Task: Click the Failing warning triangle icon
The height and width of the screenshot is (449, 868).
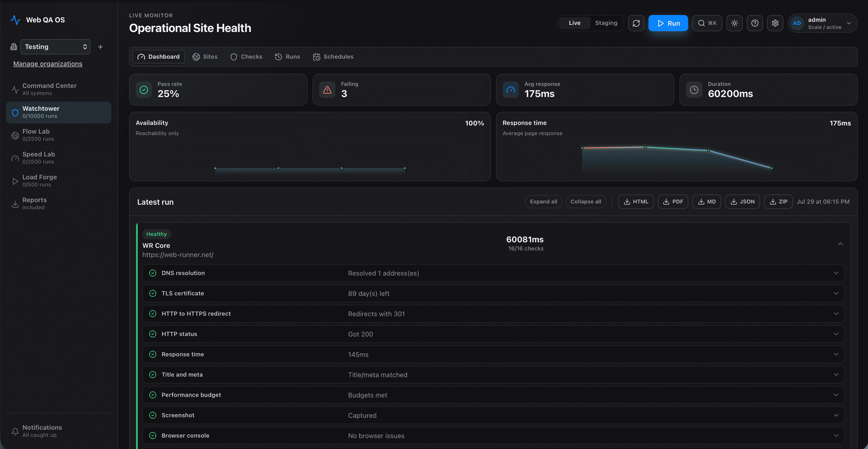Action: (327, 90)
